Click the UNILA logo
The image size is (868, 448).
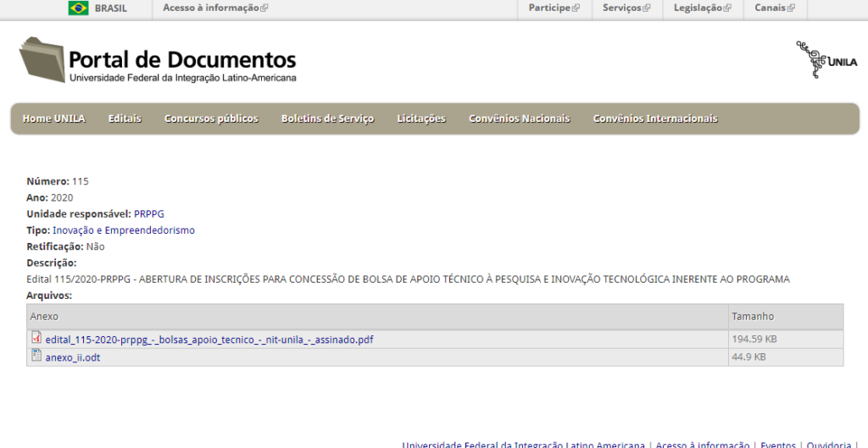click(x=827, y=60)
